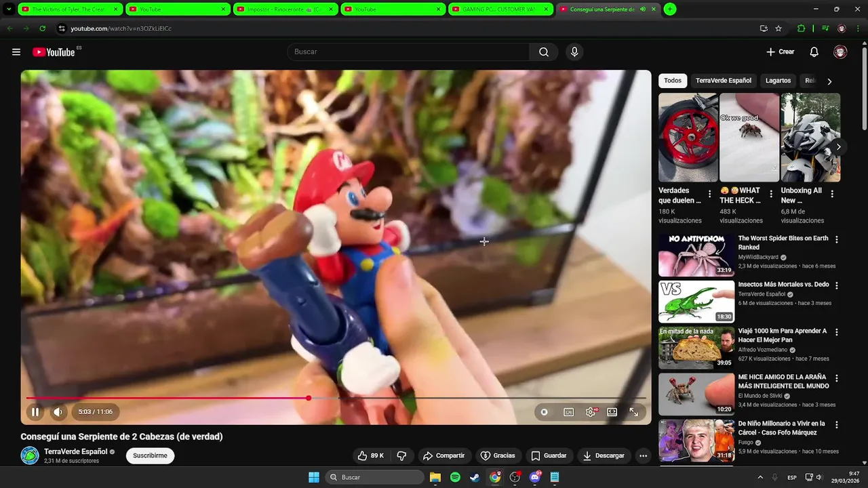
Task: Open options menu for Verdades que duelen short
Action: [x=710, y=194]
